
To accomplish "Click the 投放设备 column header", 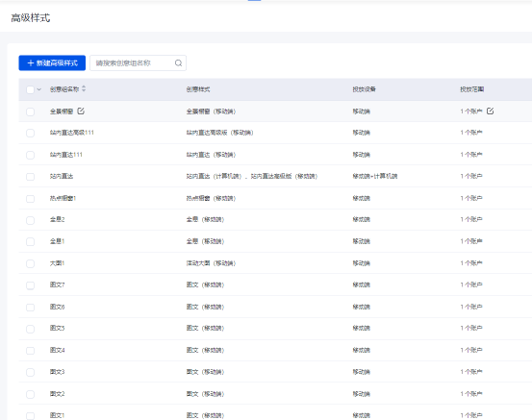I will [364, 89].
